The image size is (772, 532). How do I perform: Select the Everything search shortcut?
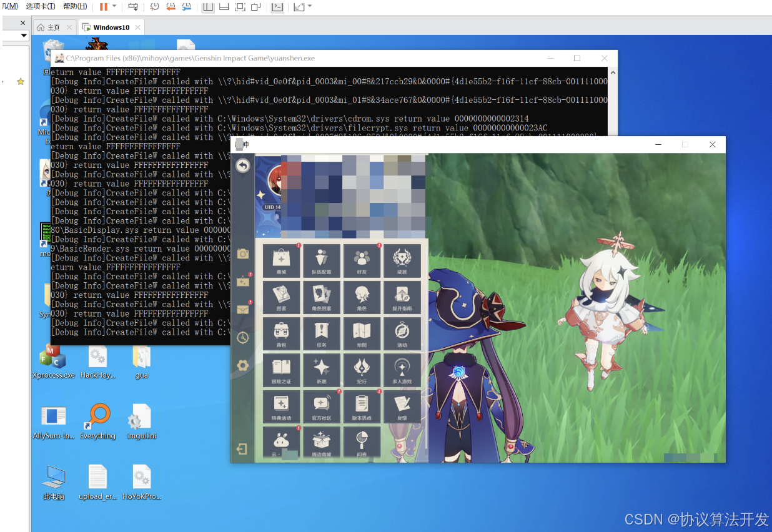pos(98,422)
